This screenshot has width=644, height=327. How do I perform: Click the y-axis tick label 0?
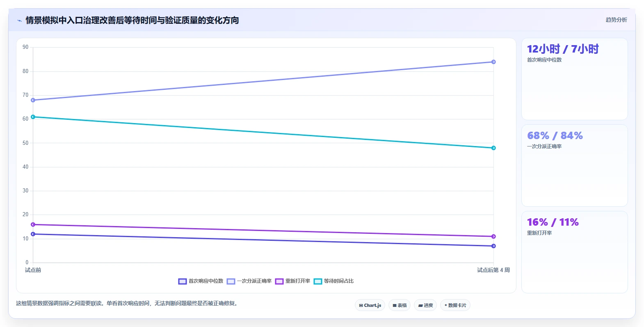click(27, 263)
